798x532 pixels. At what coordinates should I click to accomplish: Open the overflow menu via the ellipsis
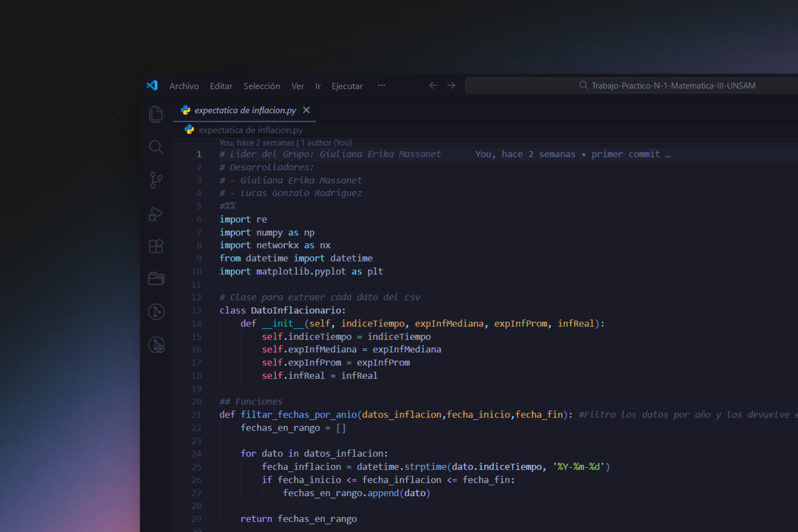click(x=382, y=86)
